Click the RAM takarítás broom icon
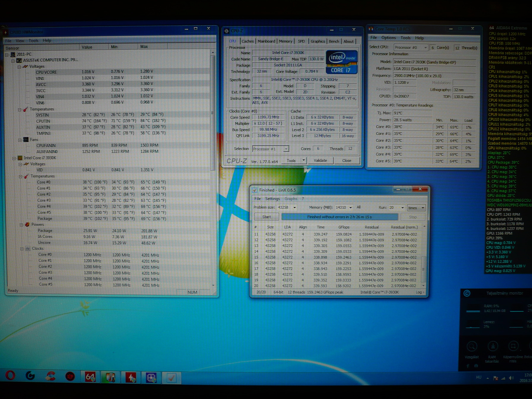532x399 pixels. coord(493,346)
